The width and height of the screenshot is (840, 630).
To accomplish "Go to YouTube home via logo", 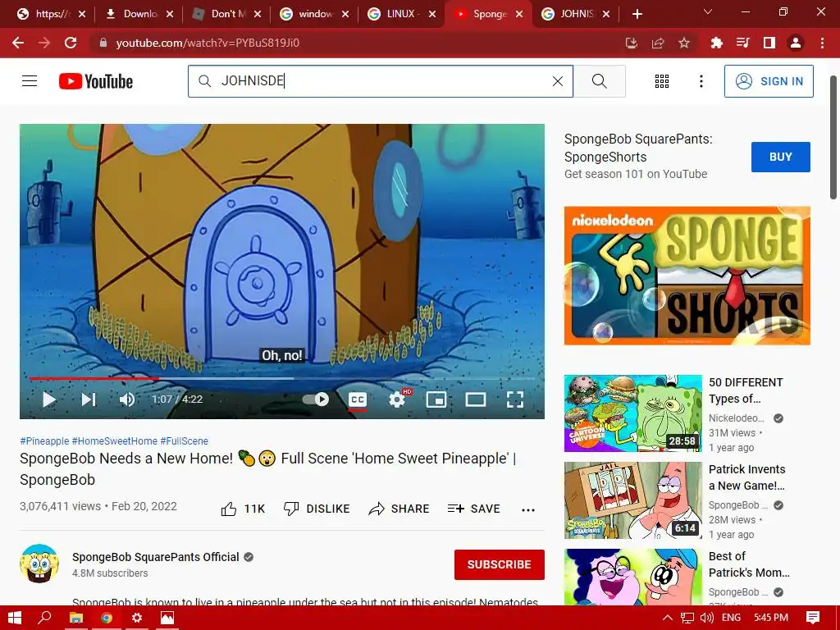I will click(x=96, y=81).
